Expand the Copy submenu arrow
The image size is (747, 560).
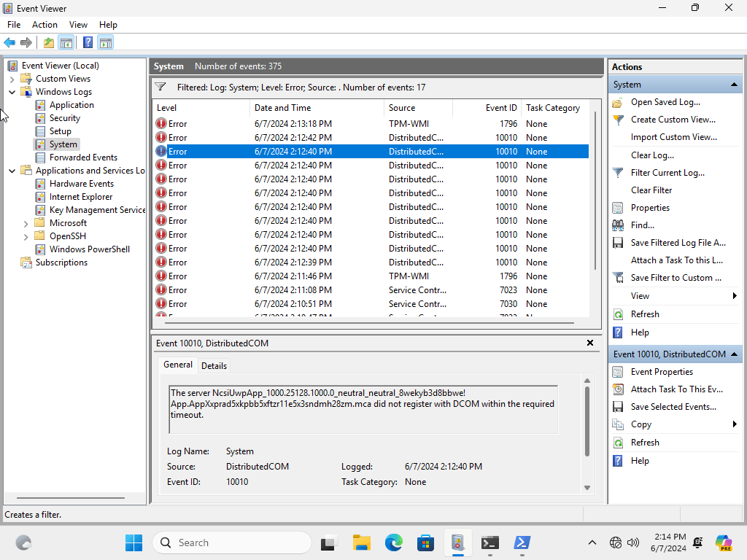pyautogui.click(x=734, y=424)
